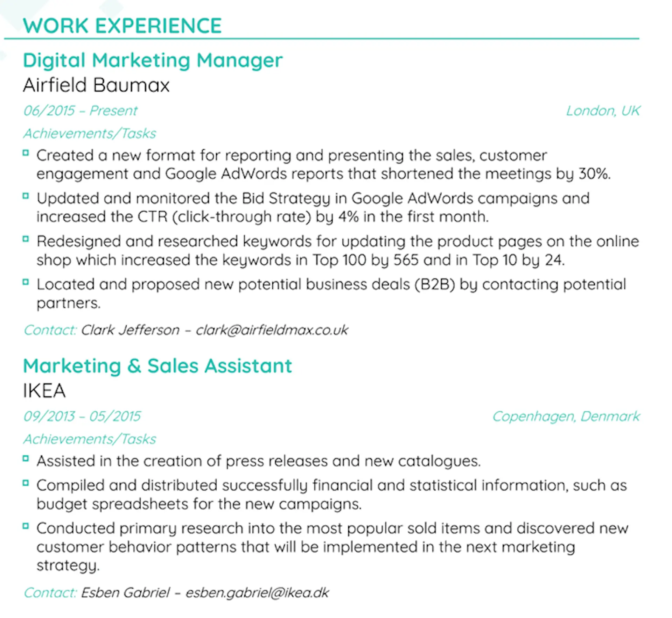This screenshot has width=672, height=618.
Task: Click the contact name Clark Jefferson
Action: coord(130,330)
